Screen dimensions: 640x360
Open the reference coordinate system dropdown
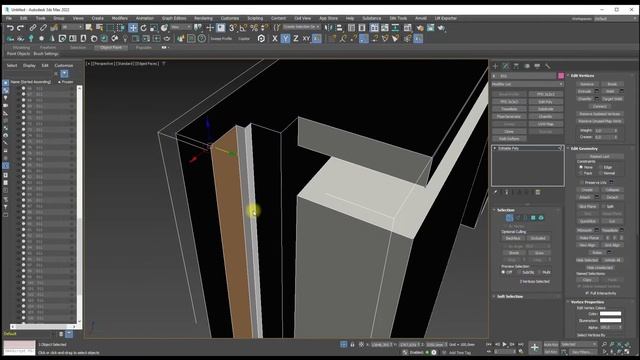click(x=181, y=27)
